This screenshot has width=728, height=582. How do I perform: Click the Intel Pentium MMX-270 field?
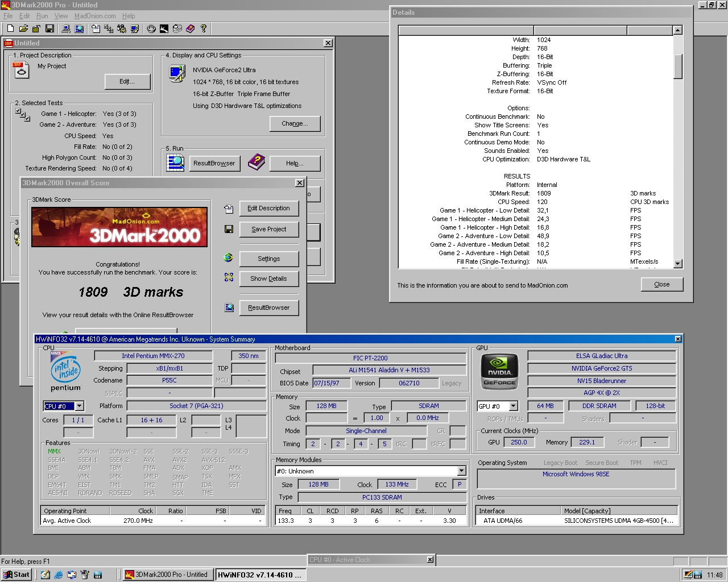[x=153, y=356]
